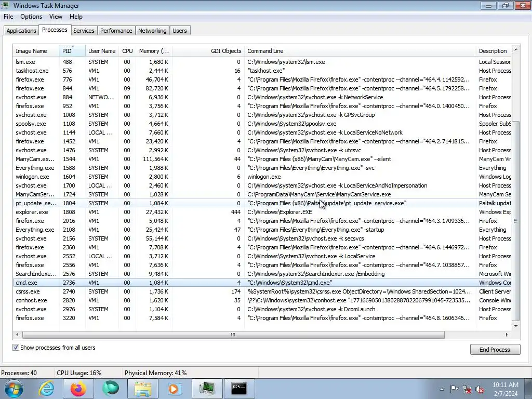This screenshot has height=399, width=532.
Task: Select the csrss.exe process row
Action: click(262, 291)
